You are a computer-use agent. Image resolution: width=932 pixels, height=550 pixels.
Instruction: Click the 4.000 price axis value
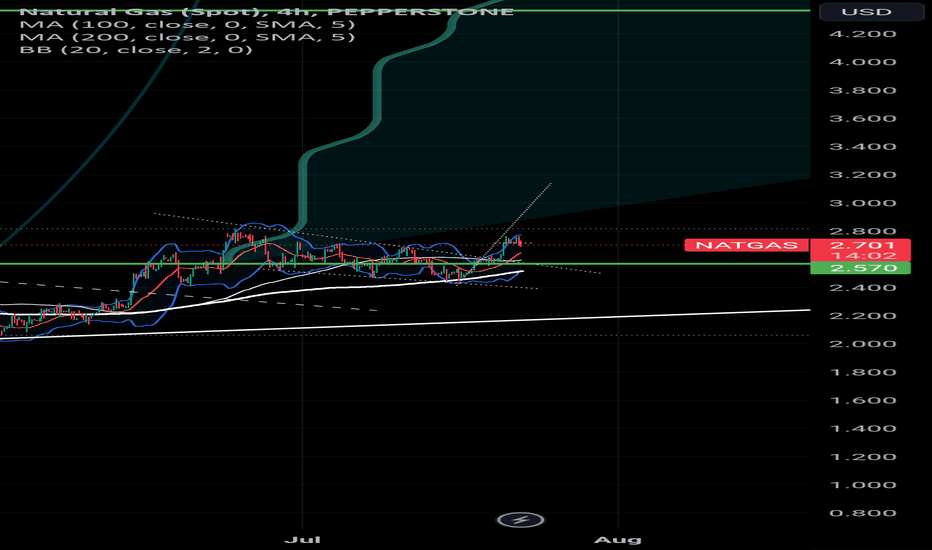[x=862, y=62]
